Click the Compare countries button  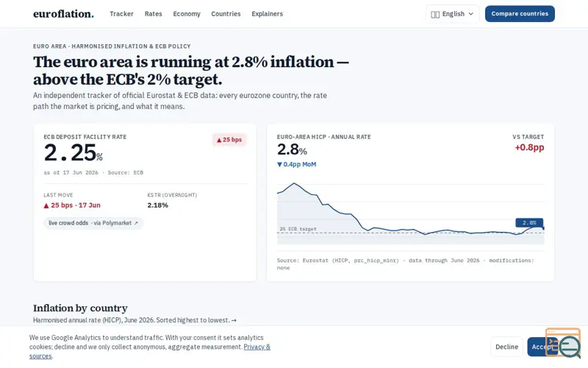coord(520,13)
